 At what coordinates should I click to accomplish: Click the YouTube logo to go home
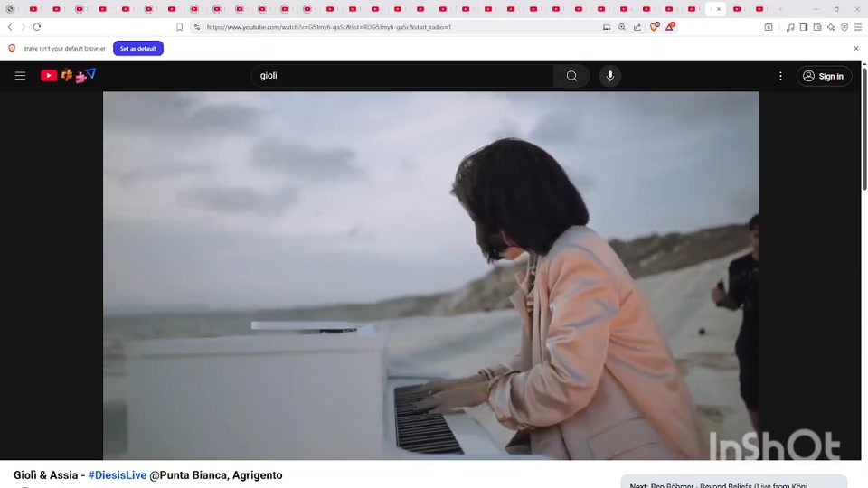click(x=49, y=76)
